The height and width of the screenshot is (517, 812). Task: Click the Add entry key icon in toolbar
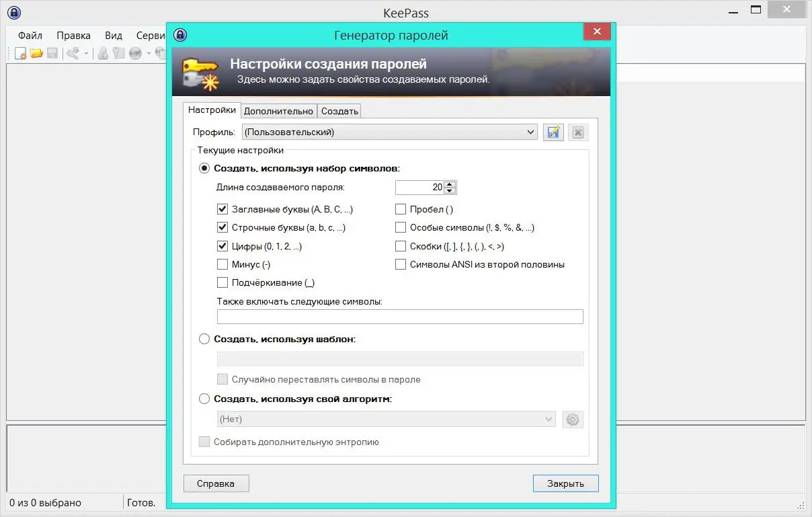[73, 54]
